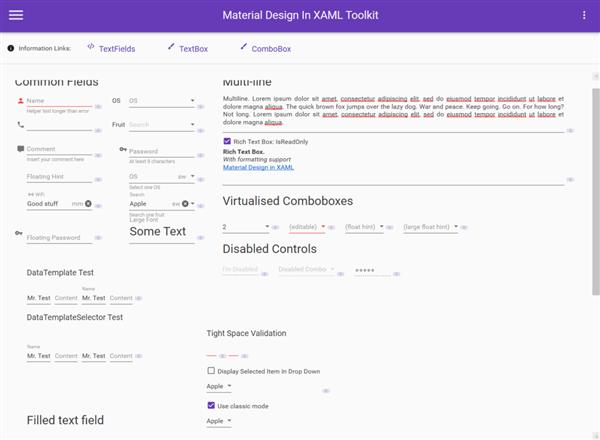Focus the Floating Password input field
This screenshot has height=440, width=600.
tap(59, 238)
